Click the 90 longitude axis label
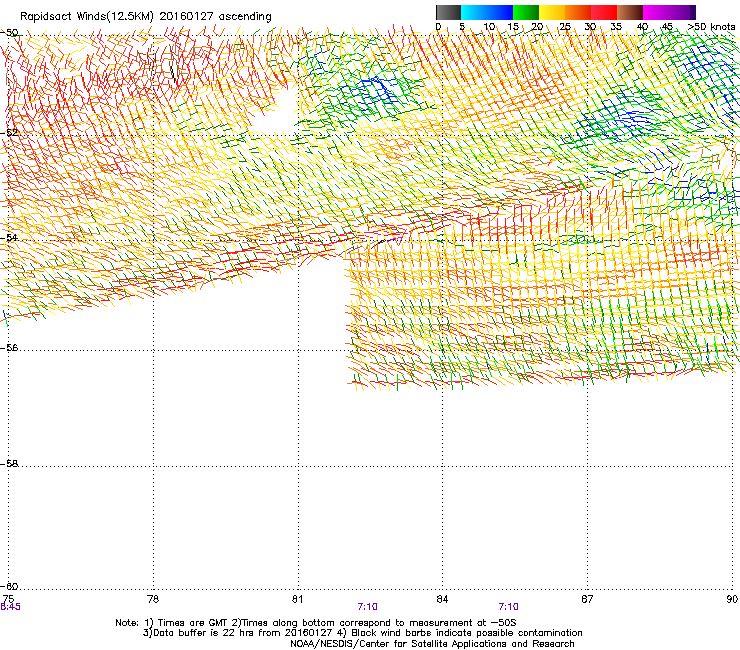The width and height of the screenshot is (740, 650). (x=732, y=599)
